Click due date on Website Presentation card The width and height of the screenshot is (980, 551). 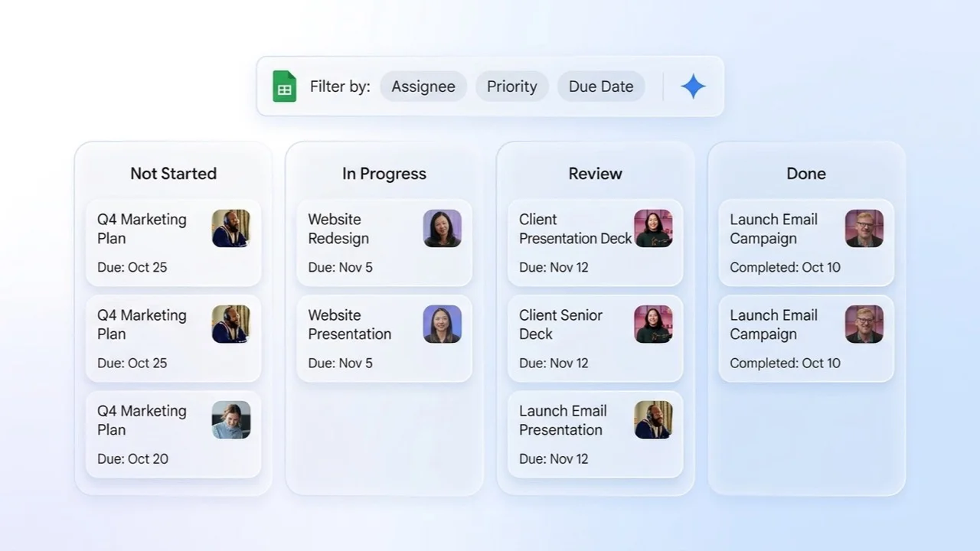coord(341,364)
